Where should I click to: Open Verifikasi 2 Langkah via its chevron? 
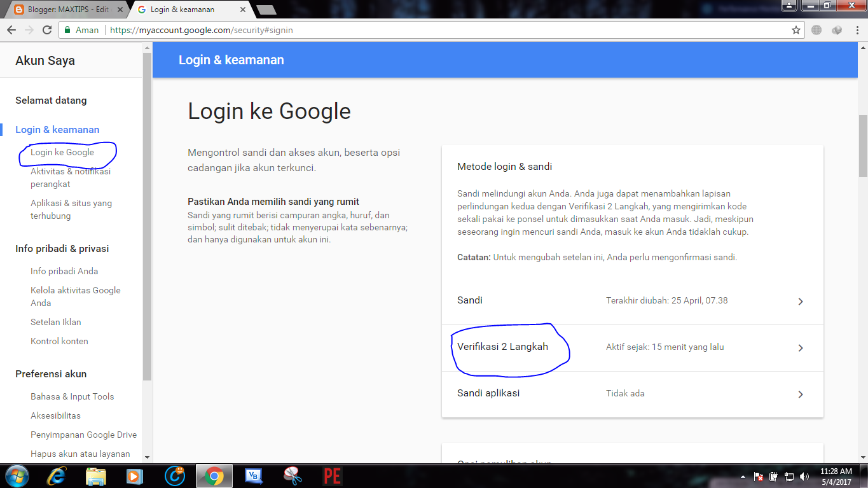point(801,348)
